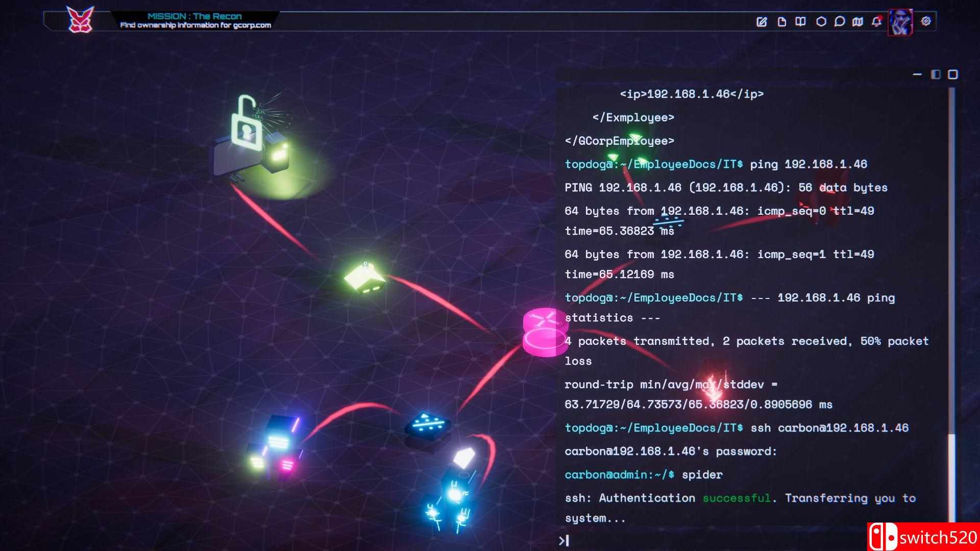Click the Mission: The Recon title
980x551 pixels.
point(194,16)
